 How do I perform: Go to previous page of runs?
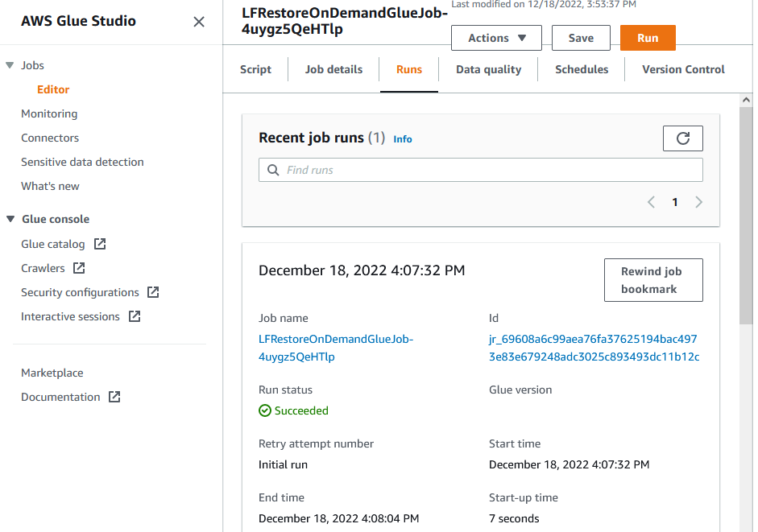pyautogui.click(x=651, y=202)
